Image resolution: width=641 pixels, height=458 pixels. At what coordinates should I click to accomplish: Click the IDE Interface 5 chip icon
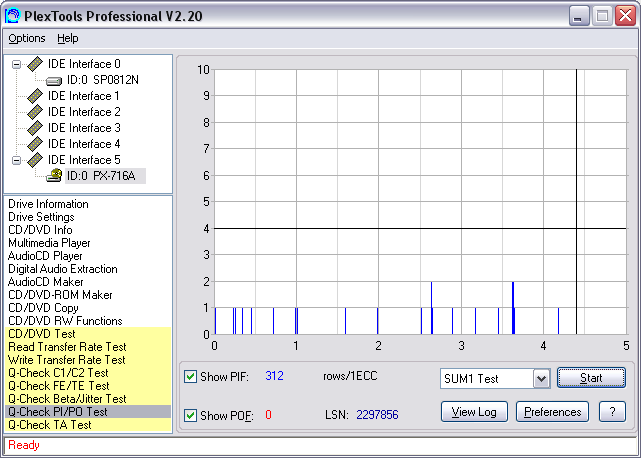tap(35, 159)
